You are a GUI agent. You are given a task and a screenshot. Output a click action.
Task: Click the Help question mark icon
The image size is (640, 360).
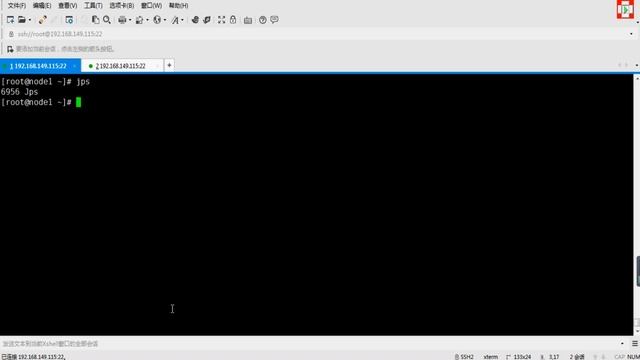(263, 20)
